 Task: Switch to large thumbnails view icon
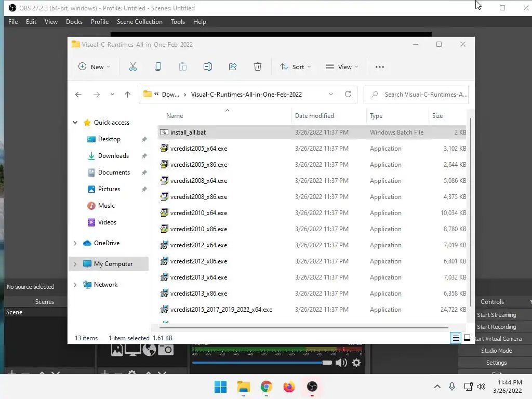coord(467,338)
